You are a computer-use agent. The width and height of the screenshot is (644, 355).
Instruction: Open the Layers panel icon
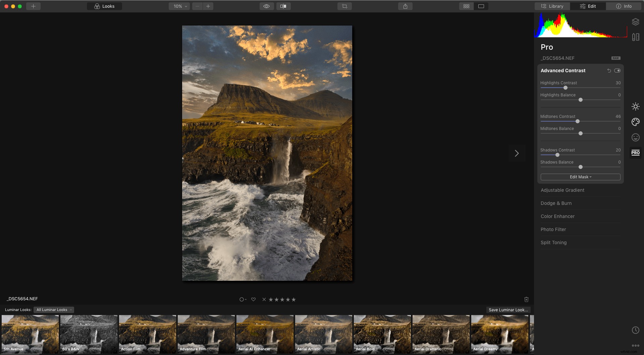pyautogui.click(x=636, y=21)
